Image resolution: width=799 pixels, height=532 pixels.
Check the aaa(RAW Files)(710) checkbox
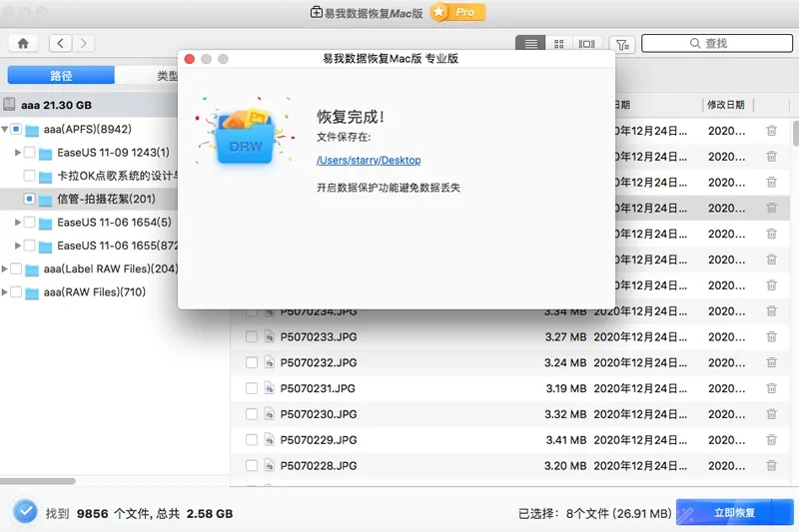tap(16, 291)
